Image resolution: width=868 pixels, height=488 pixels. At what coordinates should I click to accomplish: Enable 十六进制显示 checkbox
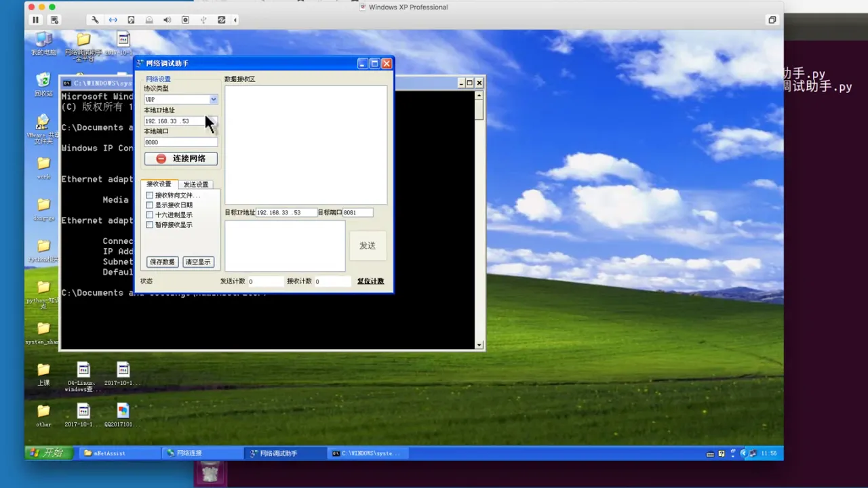coord(150,215)
